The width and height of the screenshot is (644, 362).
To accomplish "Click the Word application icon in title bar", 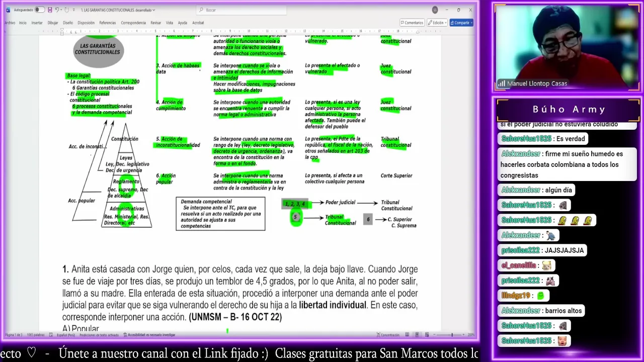I will [x=8, y=10].
